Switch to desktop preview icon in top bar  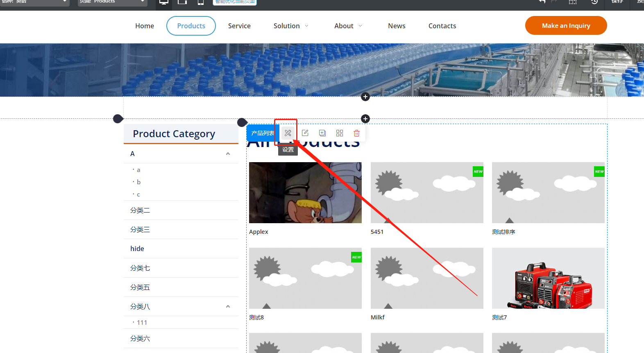(164, 2)
